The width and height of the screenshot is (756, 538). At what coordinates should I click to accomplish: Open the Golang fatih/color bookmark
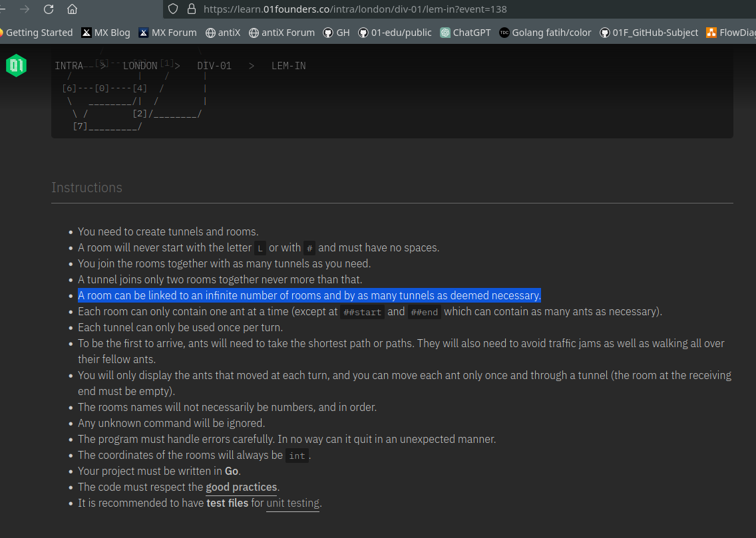point(504,32)
